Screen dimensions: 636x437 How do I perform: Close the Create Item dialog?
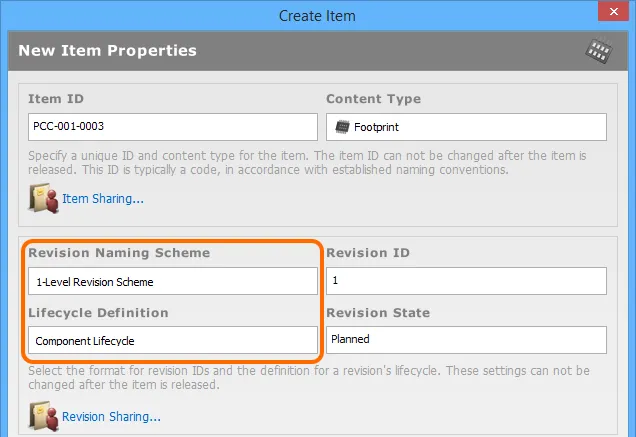pos(613,11)
